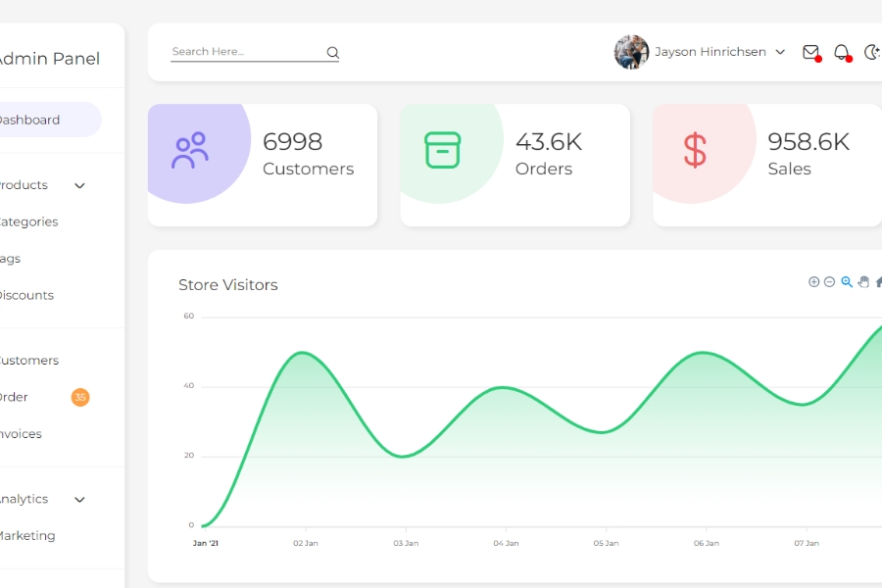Expand the Analytics submenu chevron

pos(80,500)
